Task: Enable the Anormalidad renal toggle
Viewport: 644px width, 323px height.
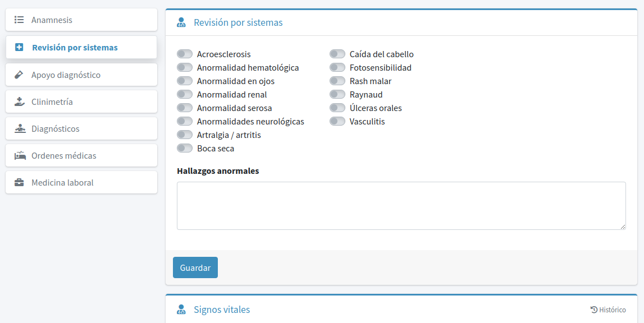Action: (185, 95)
